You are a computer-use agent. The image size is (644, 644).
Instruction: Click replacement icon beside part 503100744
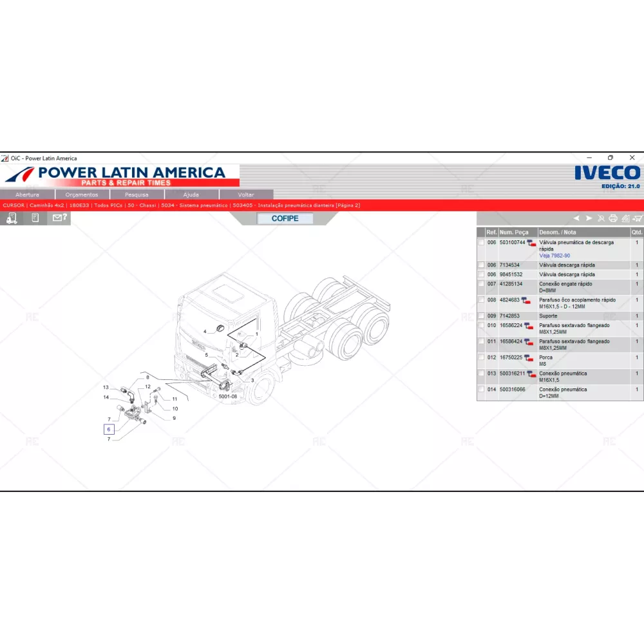pyautogui.click(x=531, y=243)
